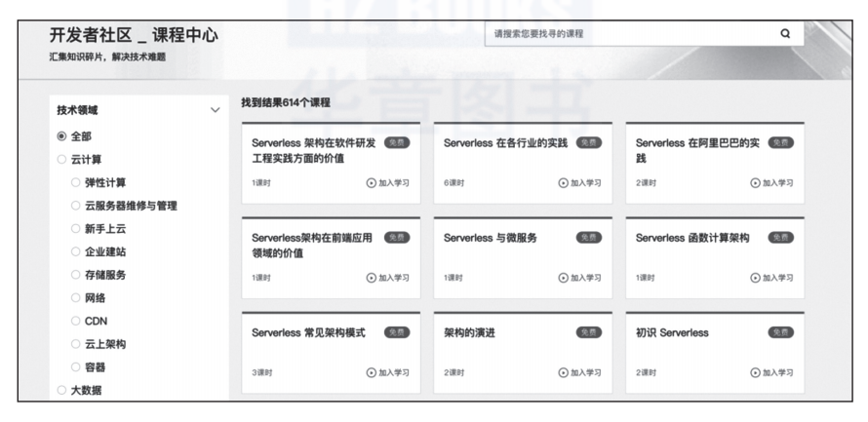Click 找到结果614个课程 result count
This screenshot has height=422, width=868.
(x=286, y=102)
